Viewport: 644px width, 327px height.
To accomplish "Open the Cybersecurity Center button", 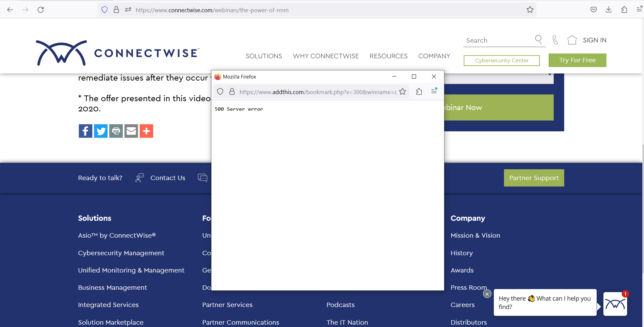I will (502, 61).
